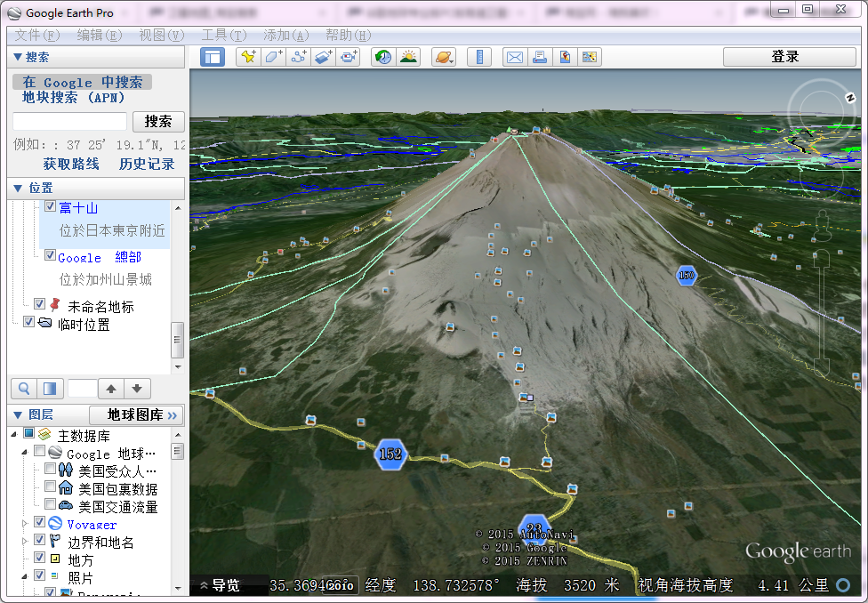Click the Street View pegman icon
868x603 pixels.
pos(824,224)
